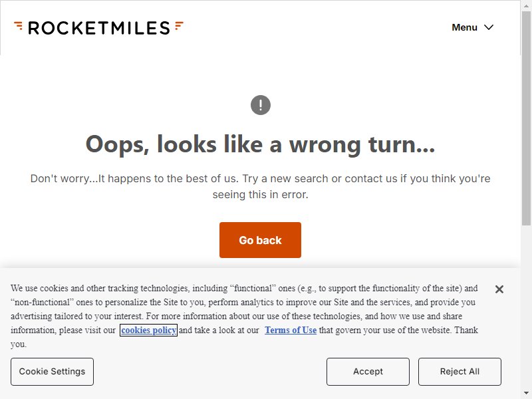Choose Reject All cookies

(x=460, y=372)
